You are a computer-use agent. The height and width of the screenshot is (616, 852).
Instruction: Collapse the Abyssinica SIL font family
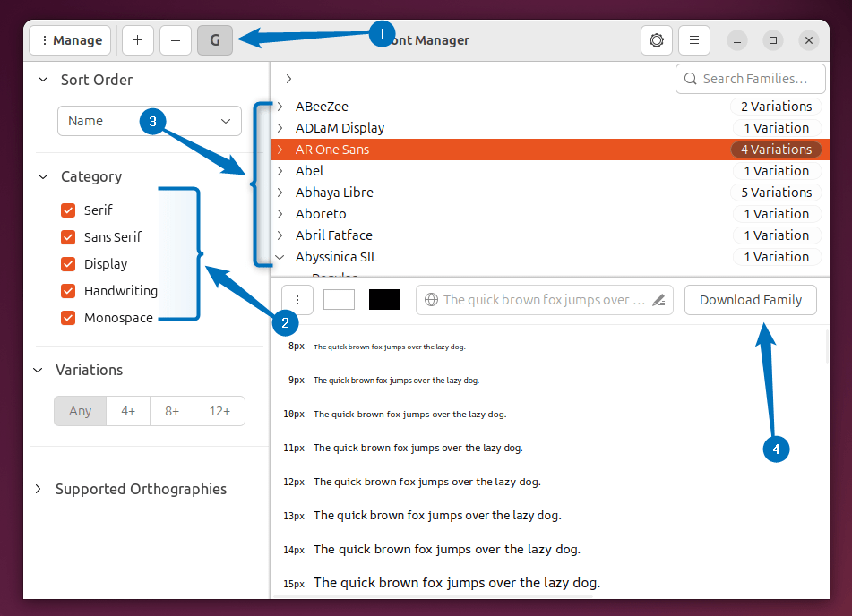[x=280, y=256]
